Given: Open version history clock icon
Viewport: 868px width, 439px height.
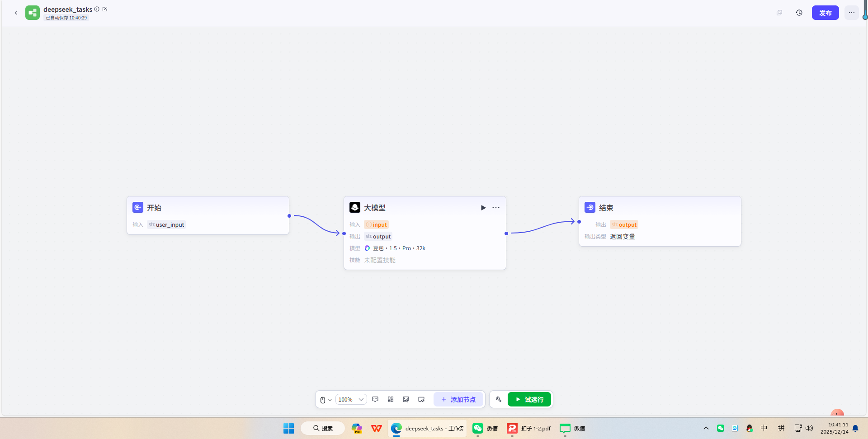Looking at the screenshot, I should 799,13.
